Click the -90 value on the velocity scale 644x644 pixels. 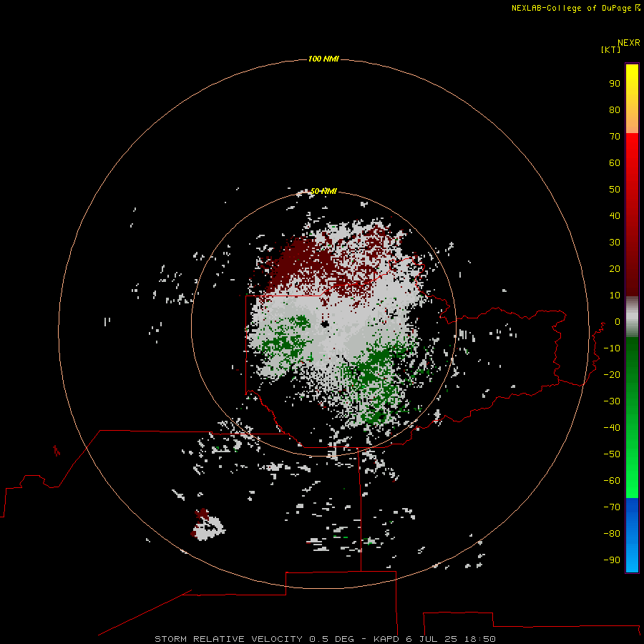tap(612, 560)
